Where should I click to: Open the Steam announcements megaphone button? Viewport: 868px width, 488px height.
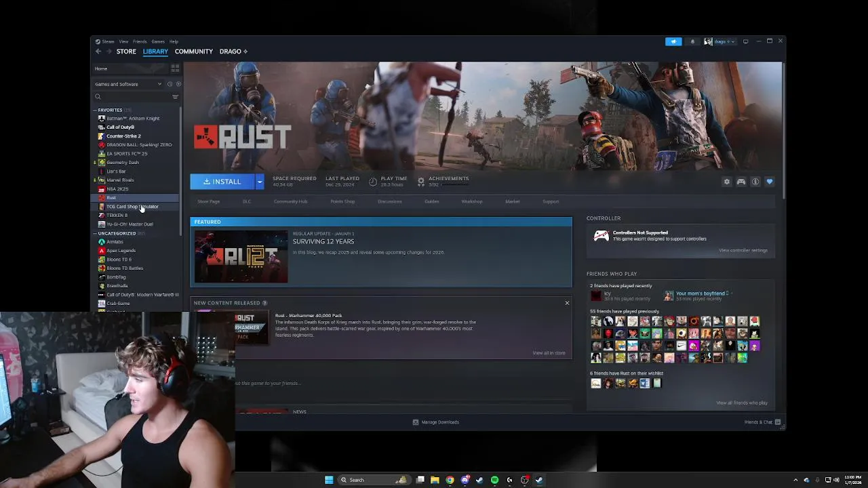(x=673, y=41)
